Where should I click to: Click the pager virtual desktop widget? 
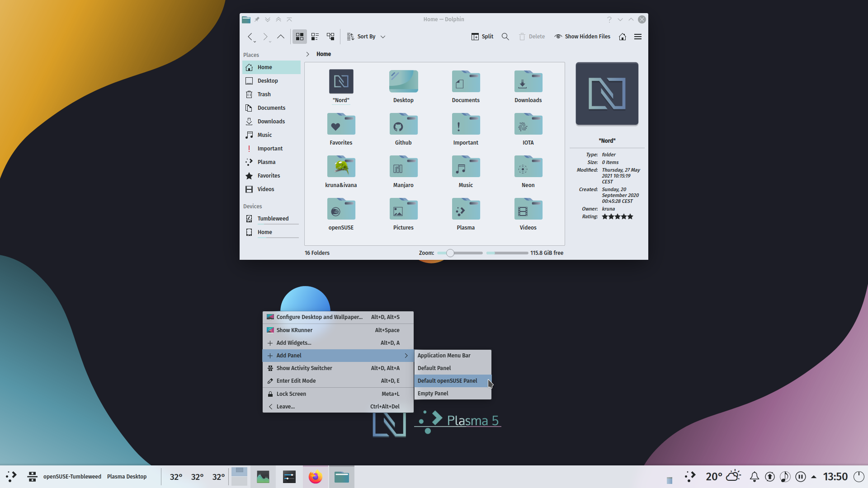click(239, 477)
